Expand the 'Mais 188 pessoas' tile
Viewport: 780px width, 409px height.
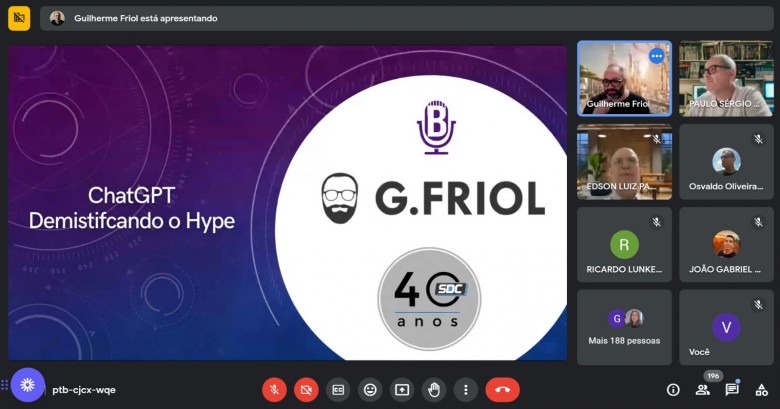tap(624, 327)
